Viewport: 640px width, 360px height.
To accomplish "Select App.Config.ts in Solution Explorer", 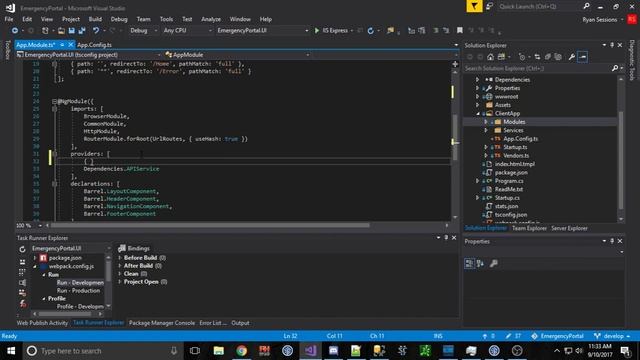I will point(520,139).
